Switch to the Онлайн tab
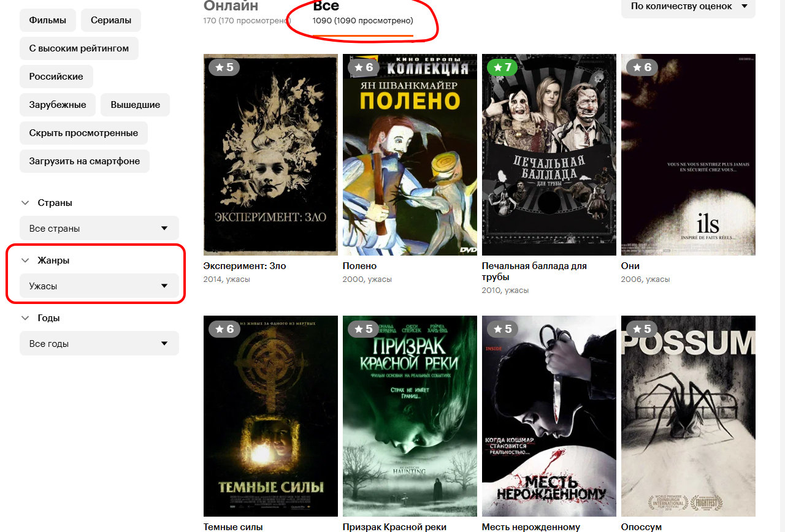The width and height of the screenshot is (785, 532). tap(231, 6)
